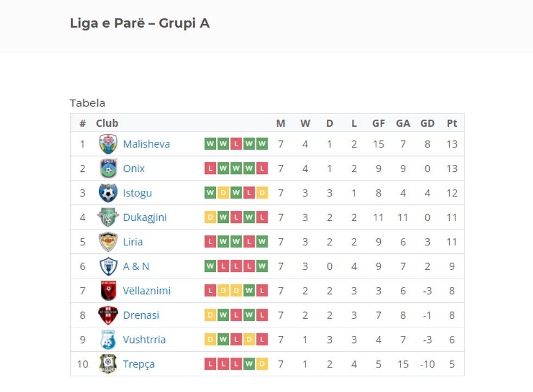This screenshot has height=392, width=533.
Task: Click the GD column header
Action: pyautogui.click(x=427, y=123)
